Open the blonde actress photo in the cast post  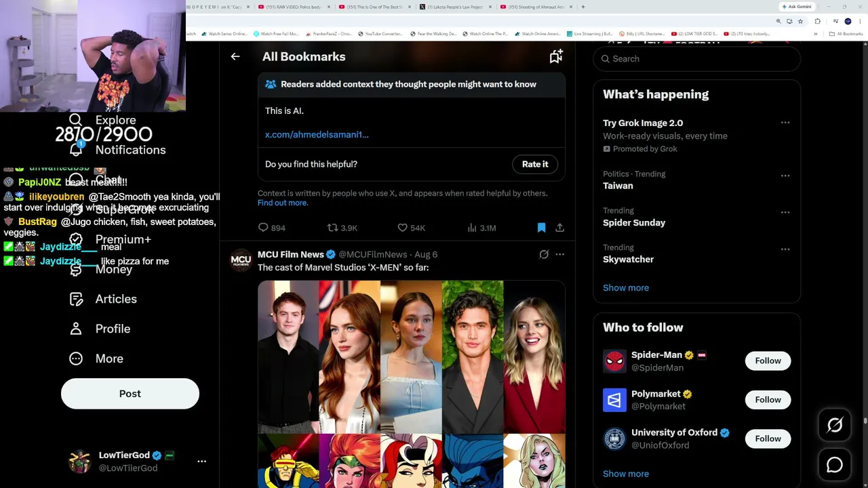pyautogui.click(x=534, y=357)
